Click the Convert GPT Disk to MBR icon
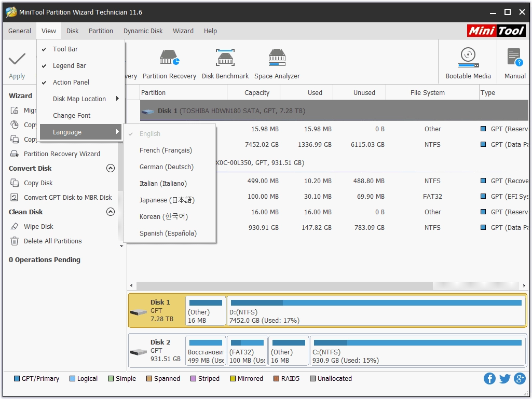This screenshot has width=532, height=399. (x=14, y=198)
